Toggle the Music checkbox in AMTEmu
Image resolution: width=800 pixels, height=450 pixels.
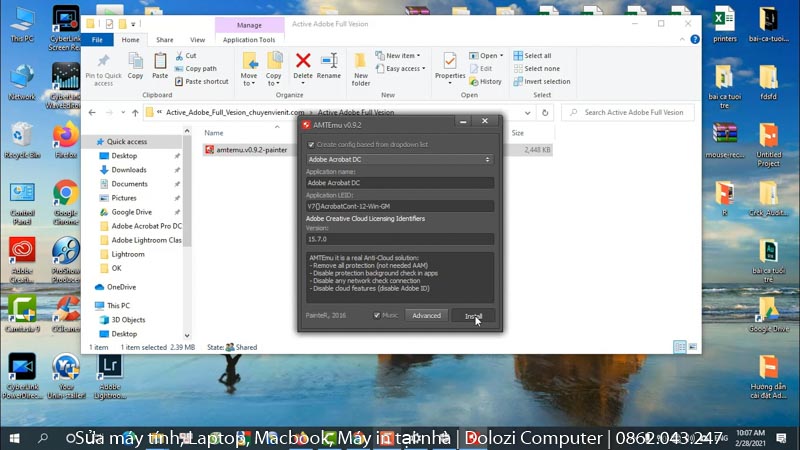click(x=377, y=315)
